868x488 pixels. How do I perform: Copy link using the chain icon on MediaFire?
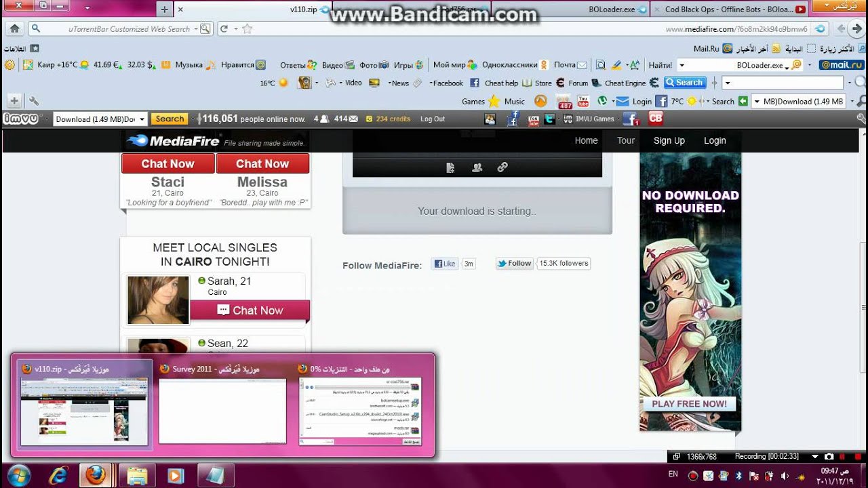pyautogui.click(x=502, y=167)
